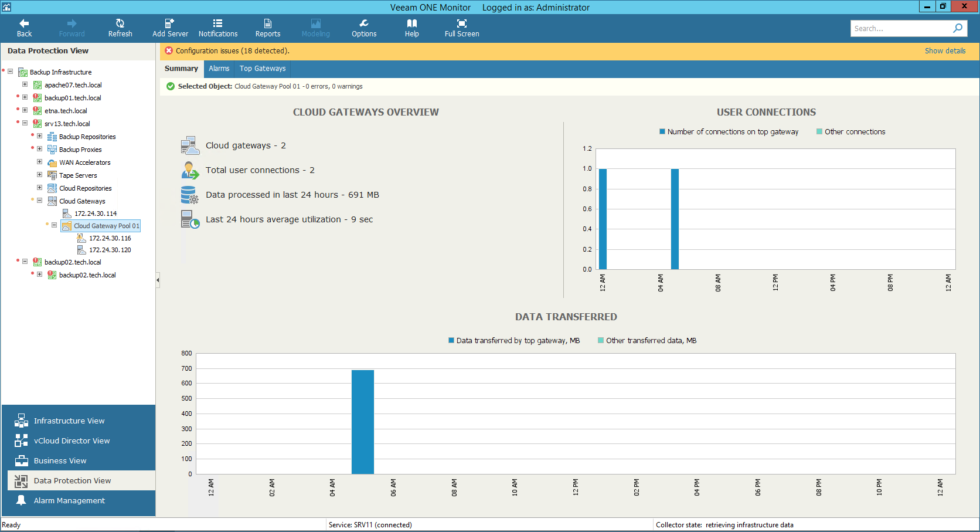Click 'Number of connections on top gateway' legend swatch
980x532 pixels.
pyautogui.click(x=662, y=132)
